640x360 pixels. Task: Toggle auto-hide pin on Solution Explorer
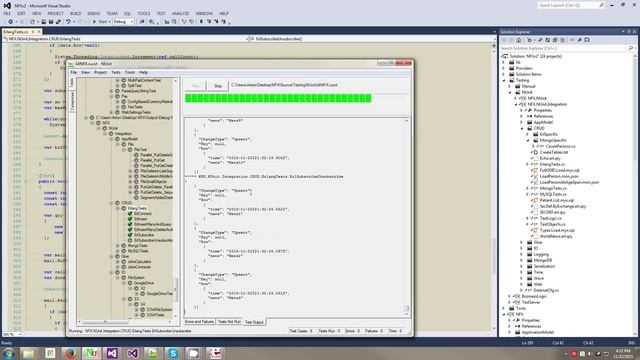(629, 31)
